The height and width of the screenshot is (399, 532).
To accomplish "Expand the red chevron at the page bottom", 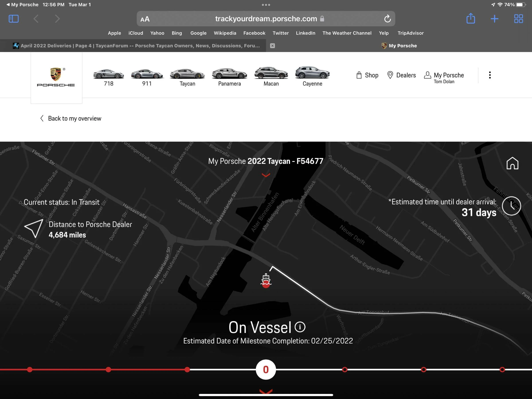I will pyautogui.click(x=266, y=391).
